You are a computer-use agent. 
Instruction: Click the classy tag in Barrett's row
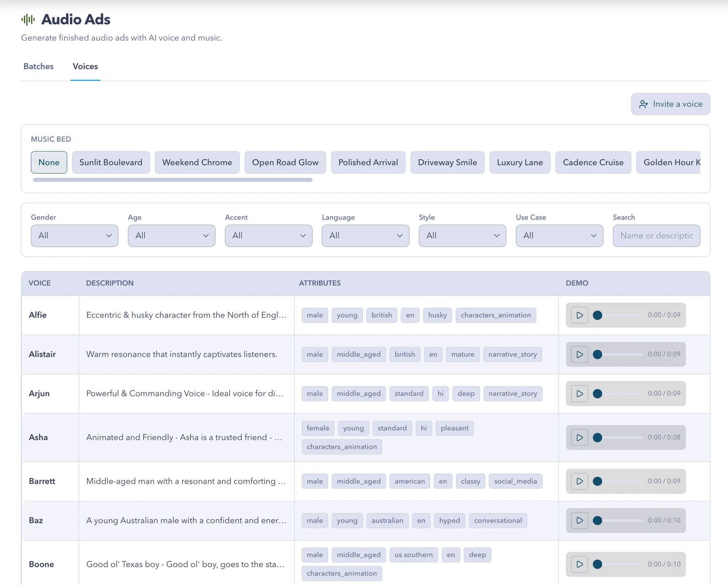click(x=470, y=481)
